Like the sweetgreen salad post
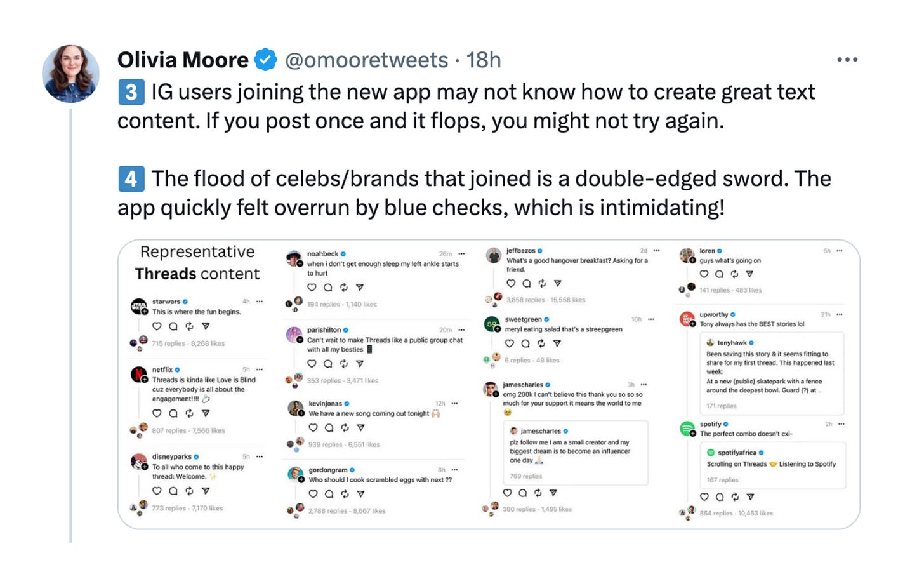This screenshot has width=924, height=572. [x=509, y=343]
